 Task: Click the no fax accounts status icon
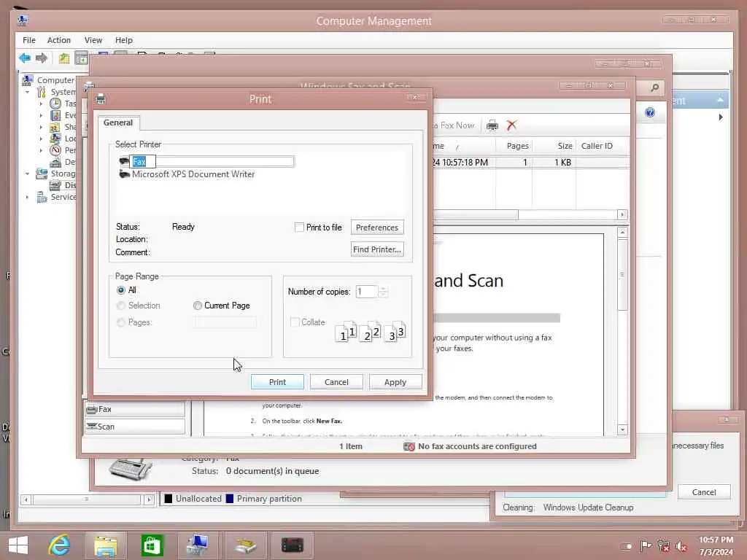pos(409,447)
